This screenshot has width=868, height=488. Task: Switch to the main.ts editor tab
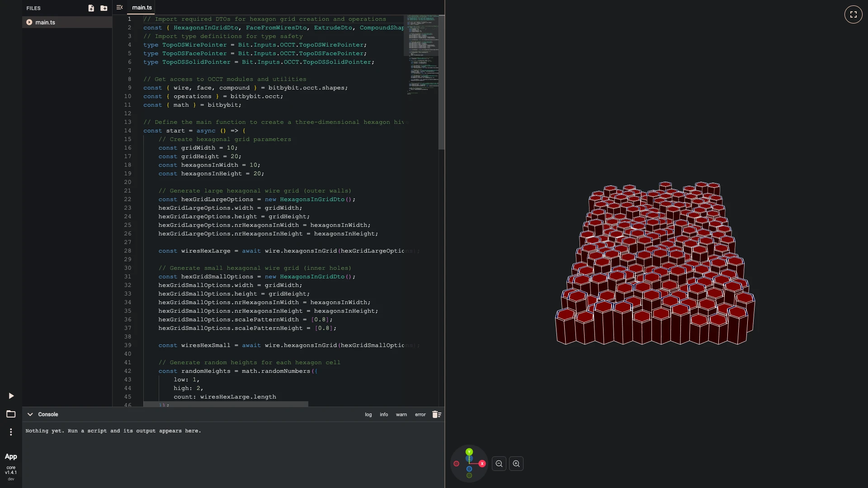pos(142,7)
